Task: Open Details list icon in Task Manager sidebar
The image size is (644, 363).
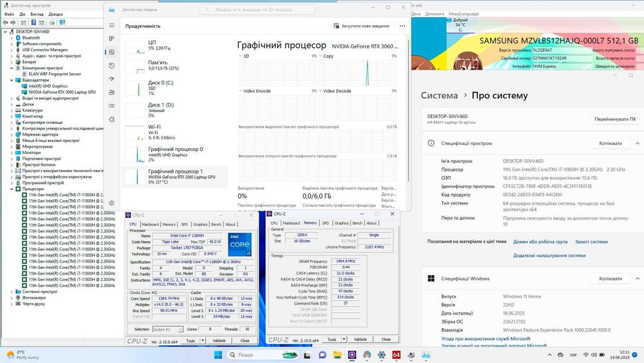Action: point(111,106)
